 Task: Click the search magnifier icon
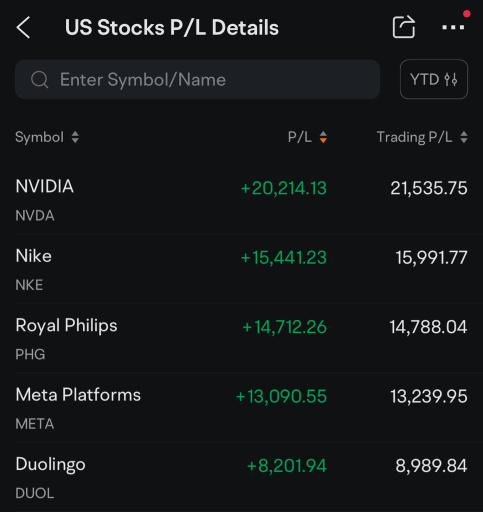click(39, 80)
